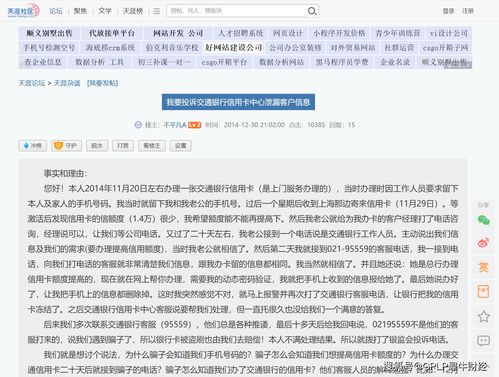Click the 打赏 button
The height and width of the screenshot is (377, 499).
(x=123, y=146)
